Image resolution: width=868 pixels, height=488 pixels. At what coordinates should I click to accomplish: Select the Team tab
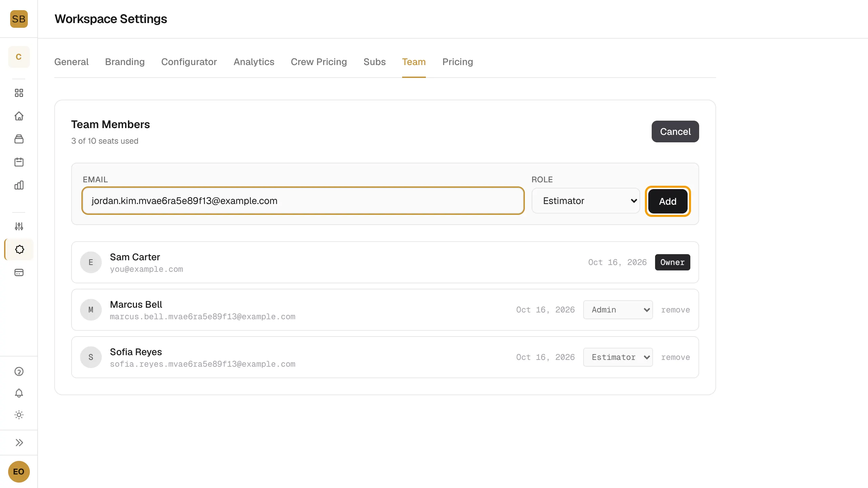click(x=414, y=62)
